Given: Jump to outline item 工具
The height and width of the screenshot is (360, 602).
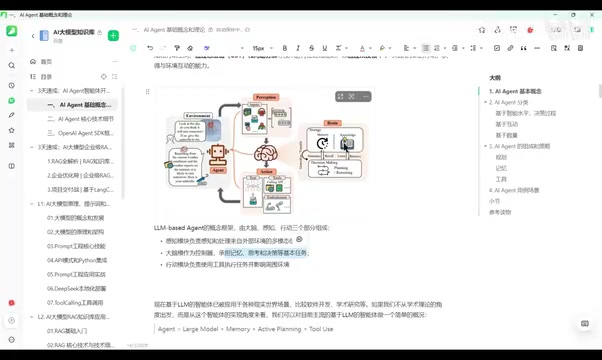Looking at the screenshot, I should pyautogui.click(x=501, y=179).
